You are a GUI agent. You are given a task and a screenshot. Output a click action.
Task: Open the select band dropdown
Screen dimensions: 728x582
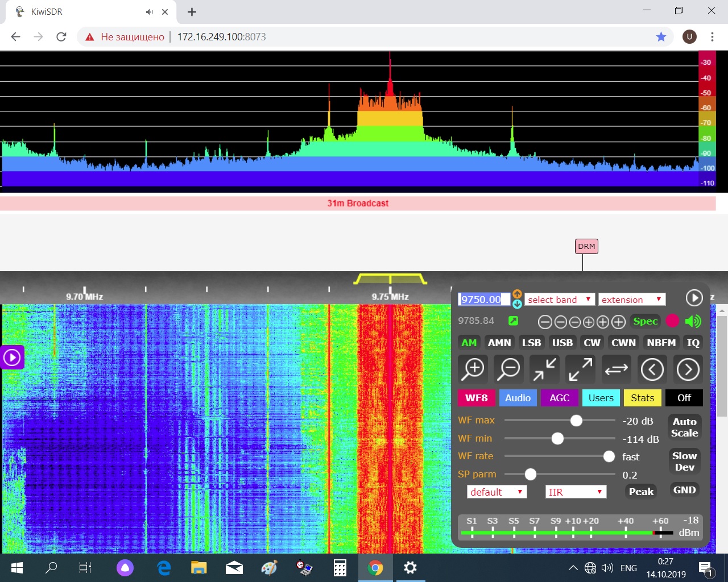pyautogui.click(x=560, y=300)
